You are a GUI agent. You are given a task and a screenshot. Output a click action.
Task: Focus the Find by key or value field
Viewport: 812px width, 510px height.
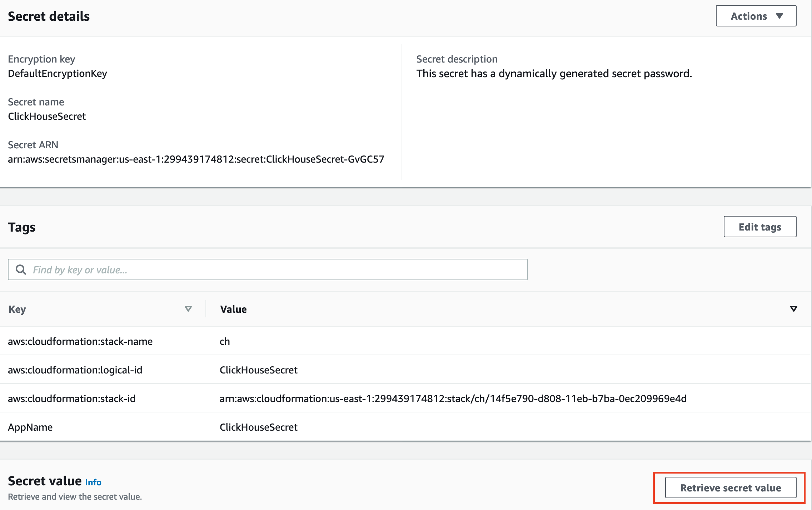pyautogui.click(x=268, y=270)
